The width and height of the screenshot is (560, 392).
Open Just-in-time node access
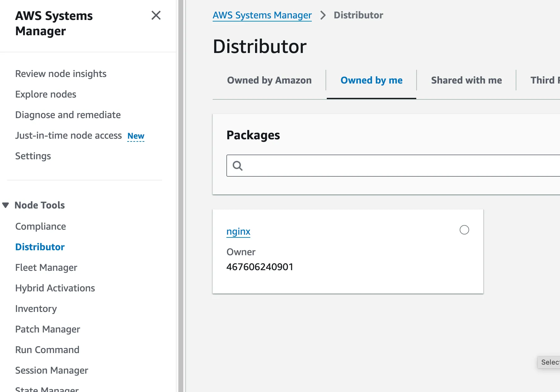69,136
